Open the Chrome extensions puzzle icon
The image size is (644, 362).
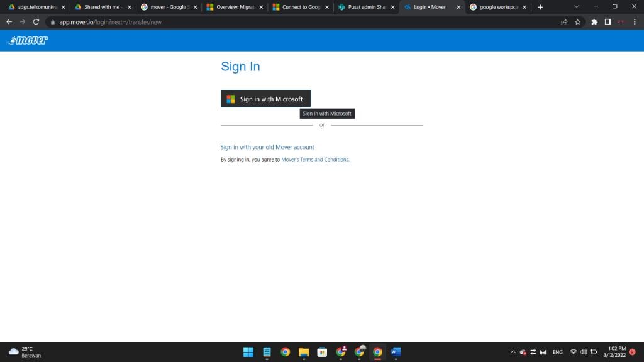594,22
